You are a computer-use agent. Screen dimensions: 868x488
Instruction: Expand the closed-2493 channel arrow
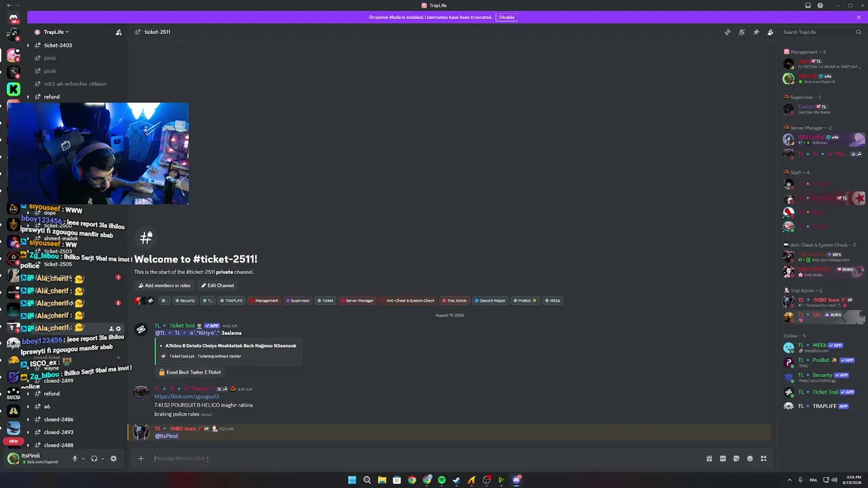28,432
